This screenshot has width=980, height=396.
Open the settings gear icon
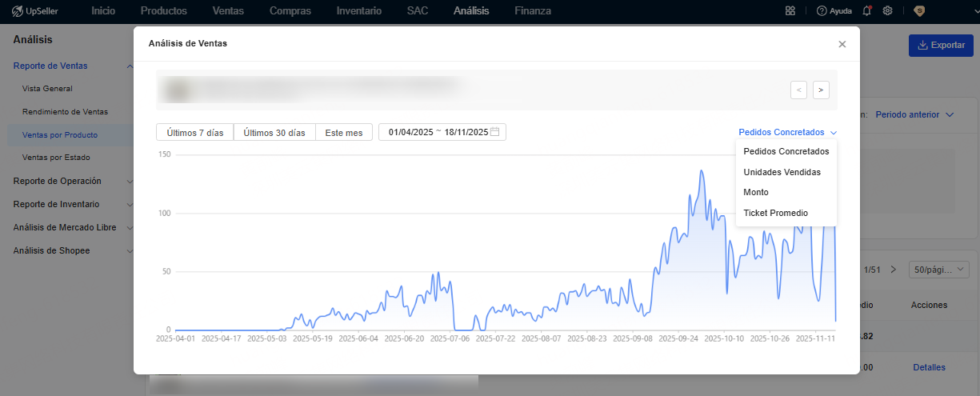887,11
